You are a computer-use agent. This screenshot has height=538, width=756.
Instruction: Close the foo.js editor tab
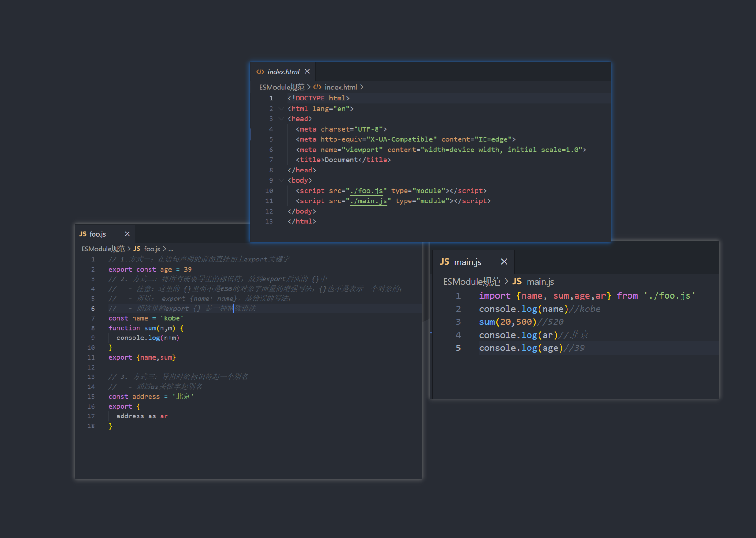click(x=127, y=234)
